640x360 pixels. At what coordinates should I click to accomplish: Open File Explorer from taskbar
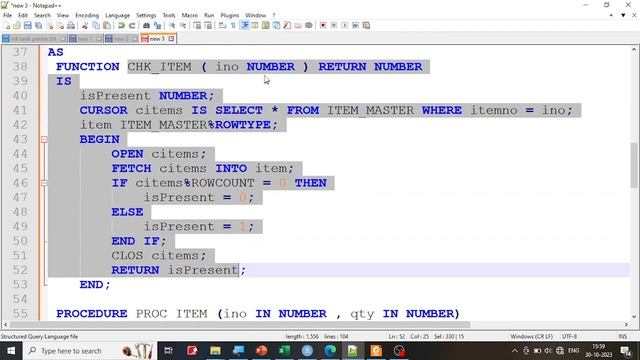click(215, 351)
